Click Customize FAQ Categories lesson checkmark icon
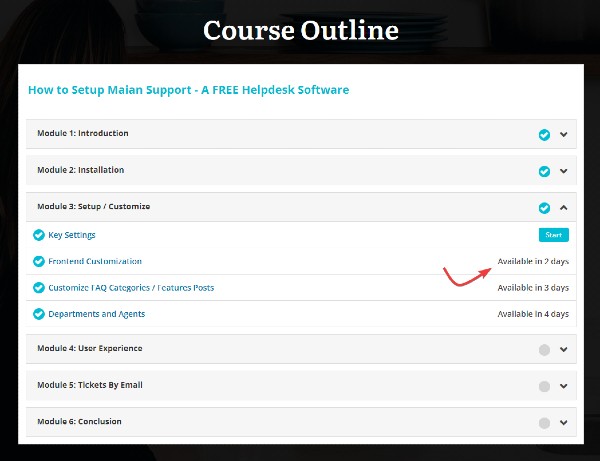Viewport: 600px width, 461px height. pos(39,288)
